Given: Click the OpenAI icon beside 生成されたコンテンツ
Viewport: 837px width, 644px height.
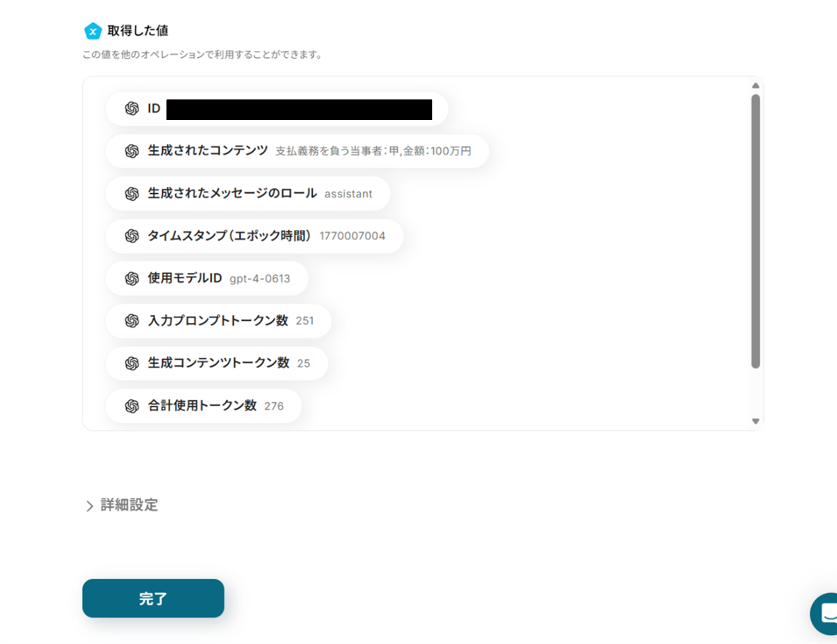Looking at the screenshot, I should coord(132,151).
